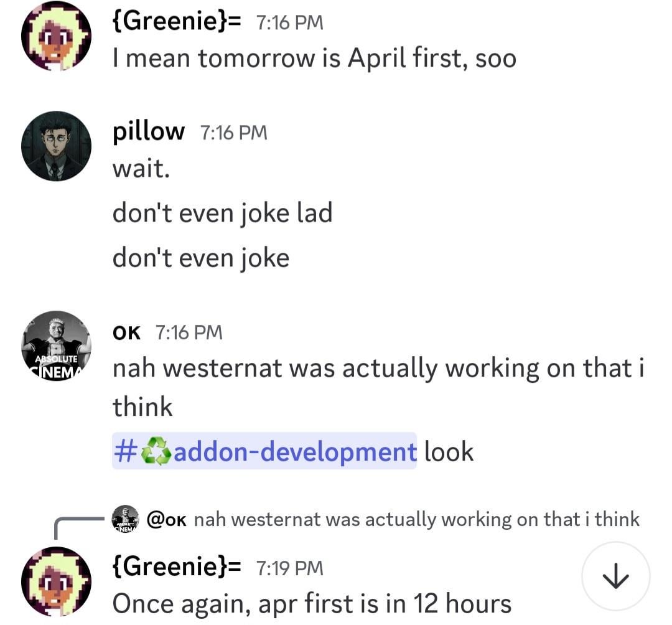
Task: Tap the recycling emoji in the channel mention
Action: [156, 452]
